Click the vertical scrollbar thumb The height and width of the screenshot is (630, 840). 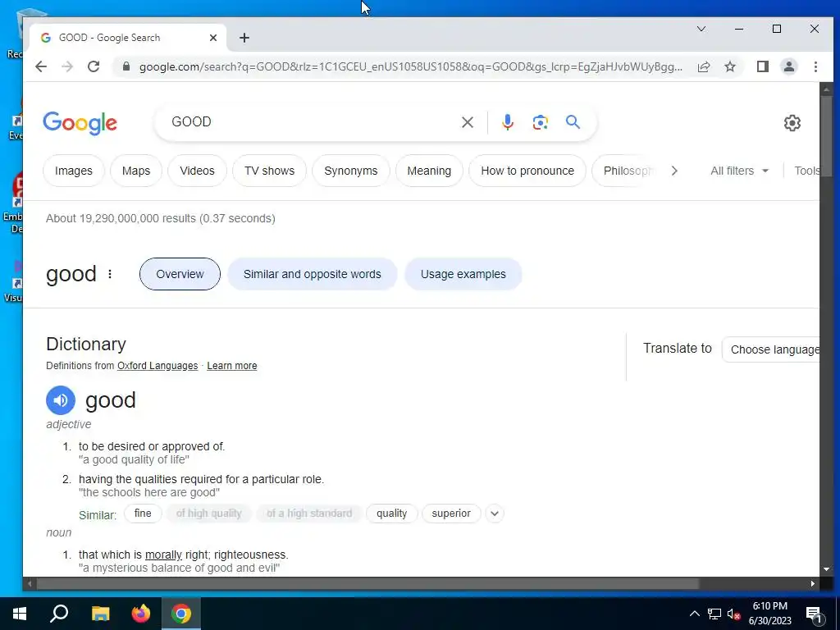[826, 136]
